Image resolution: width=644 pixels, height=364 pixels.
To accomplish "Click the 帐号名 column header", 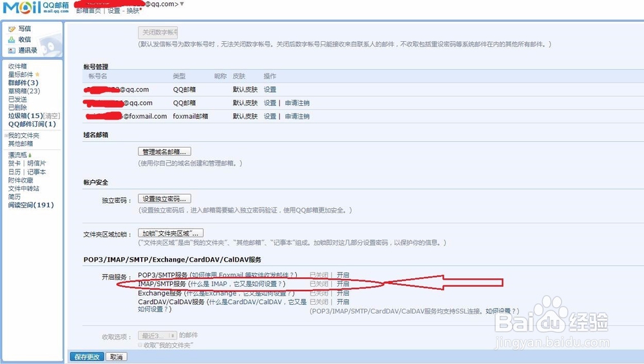I will click(x=98, y=76).
